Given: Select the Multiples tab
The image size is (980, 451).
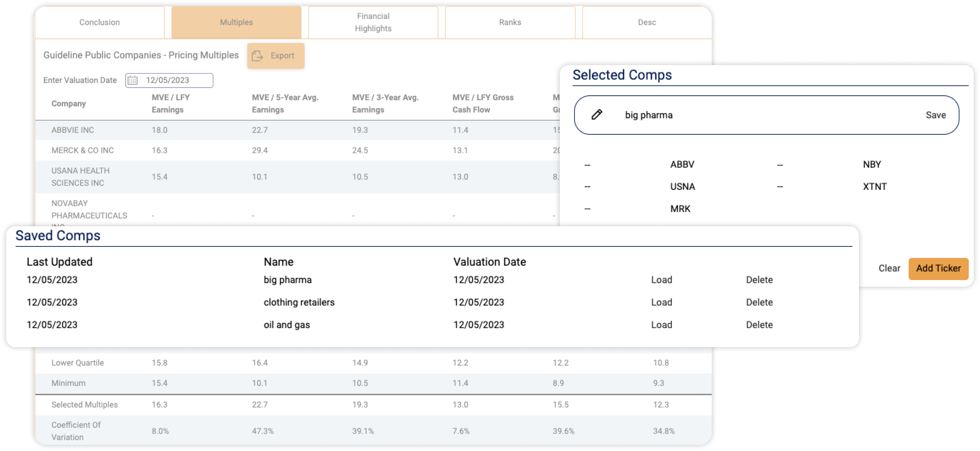Looking at the screenshot, I should 236,22.
